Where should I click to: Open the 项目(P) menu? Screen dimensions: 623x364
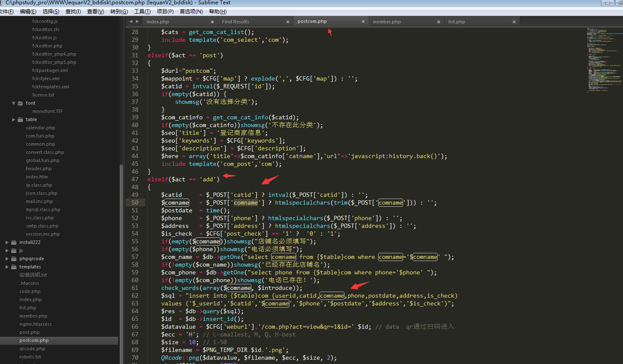click(165, 12)
